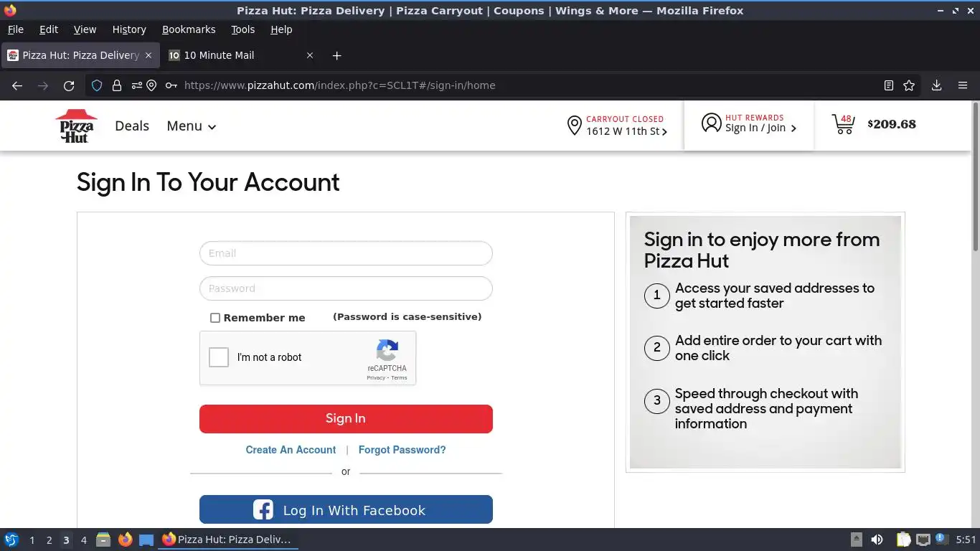Click the Hut Rewards profile icon

tap(711, 123)
